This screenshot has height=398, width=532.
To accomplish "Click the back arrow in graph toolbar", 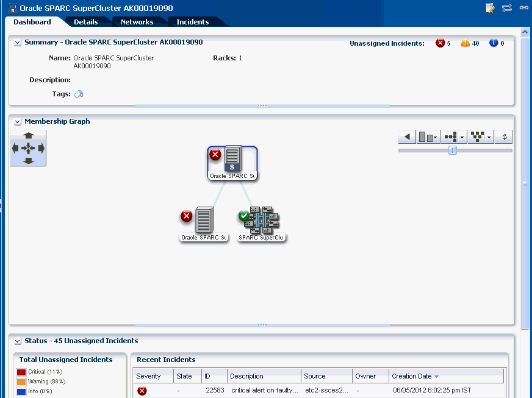I will pyautogui.click(x=407, y=137).
